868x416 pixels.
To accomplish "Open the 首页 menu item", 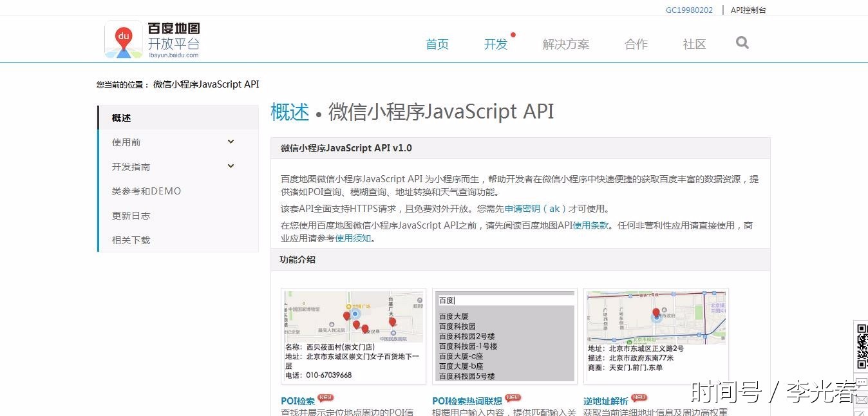I will 437,44.
